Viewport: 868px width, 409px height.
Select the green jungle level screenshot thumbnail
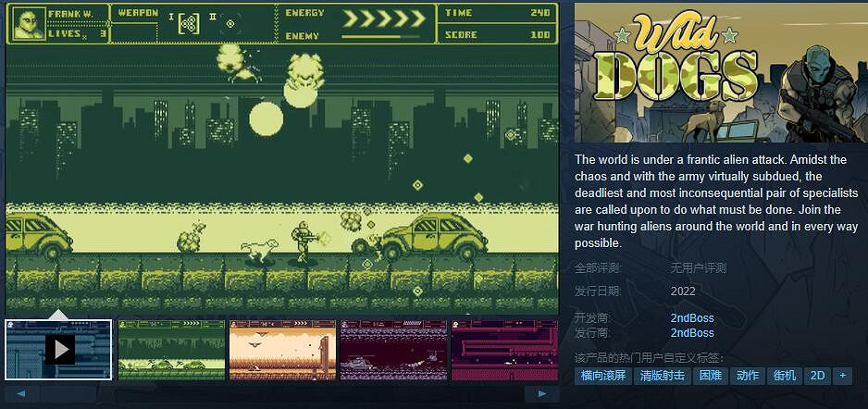[x=171, y=349]
